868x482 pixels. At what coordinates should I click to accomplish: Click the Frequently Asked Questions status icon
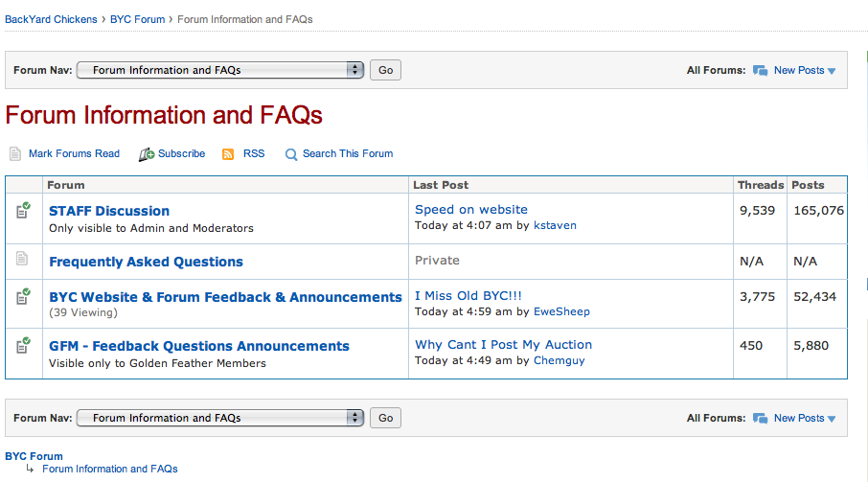point(22,259)
